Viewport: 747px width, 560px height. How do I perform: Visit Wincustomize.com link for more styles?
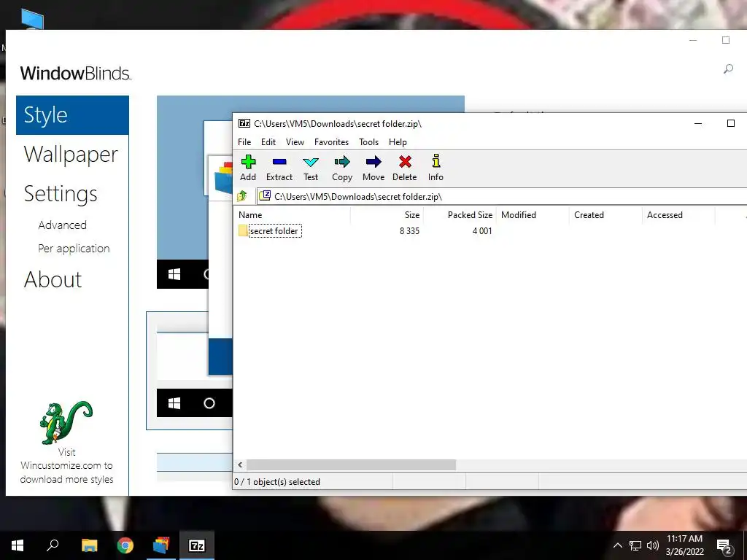[66, 466]
